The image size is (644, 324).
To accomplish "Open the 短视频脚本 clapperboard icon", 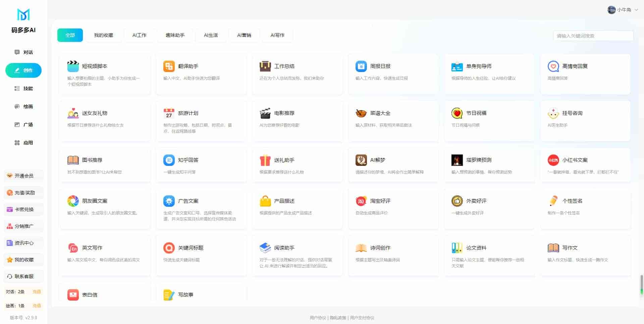I will pos(73,66).
